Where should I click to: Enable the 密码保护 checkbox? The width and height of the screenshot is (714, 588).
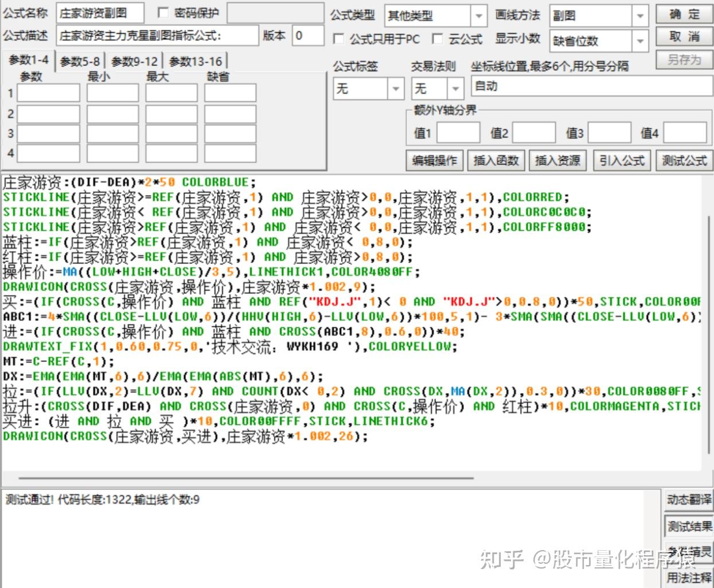click(x=163, y=13)
